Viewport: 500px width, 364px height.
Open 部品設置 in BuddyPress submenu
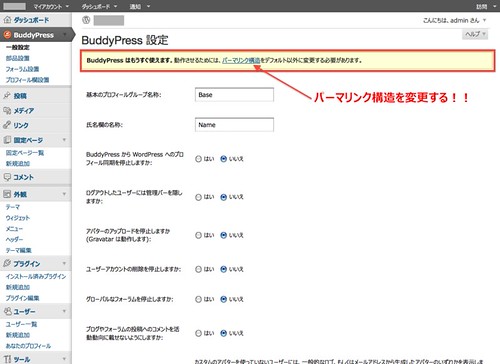click(x=18, y=58)
